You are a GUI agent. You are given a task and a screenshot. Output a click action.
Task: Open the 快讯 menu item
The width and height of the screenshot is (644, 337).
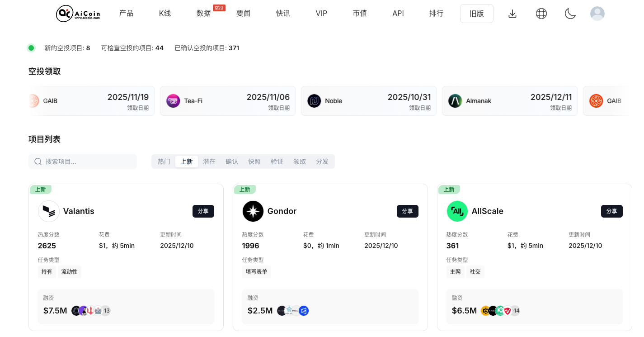pos(283,13)
